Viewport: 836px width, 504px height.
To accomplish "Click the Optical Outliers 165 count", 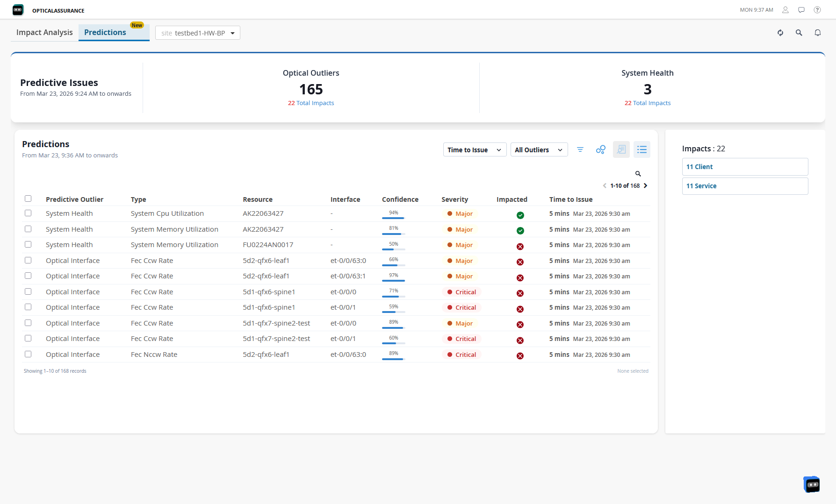I will click(311, 89).
